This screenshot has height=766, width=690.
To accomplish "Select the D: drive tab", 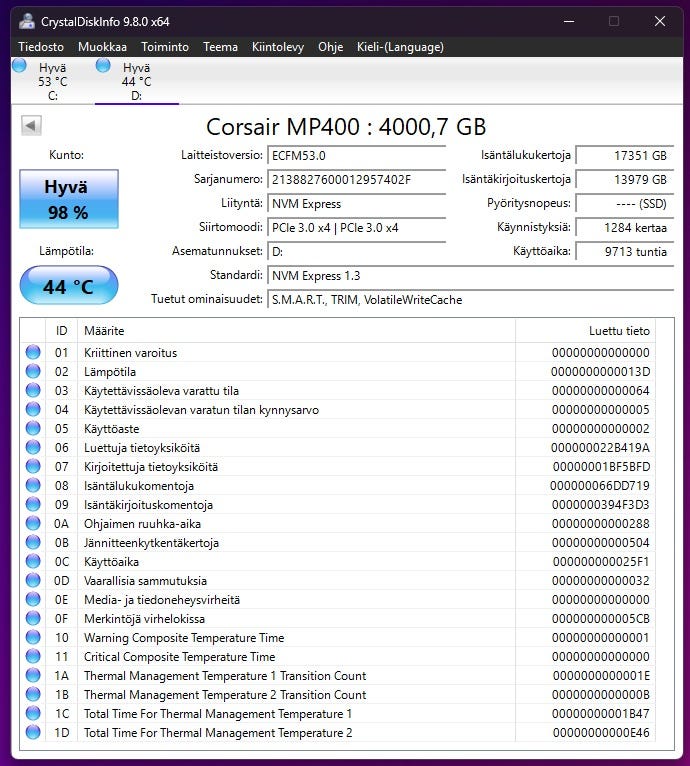I will pos(136,81).
